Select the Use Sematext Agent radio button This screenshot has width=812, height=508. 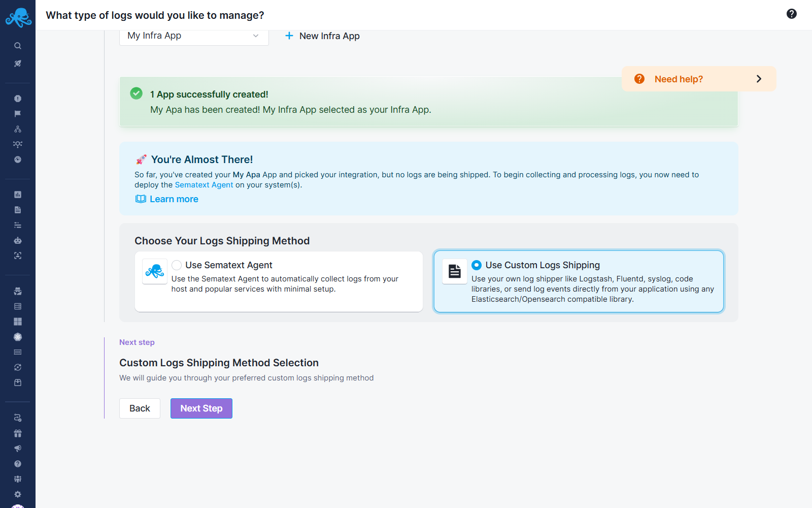pos(176,265)
